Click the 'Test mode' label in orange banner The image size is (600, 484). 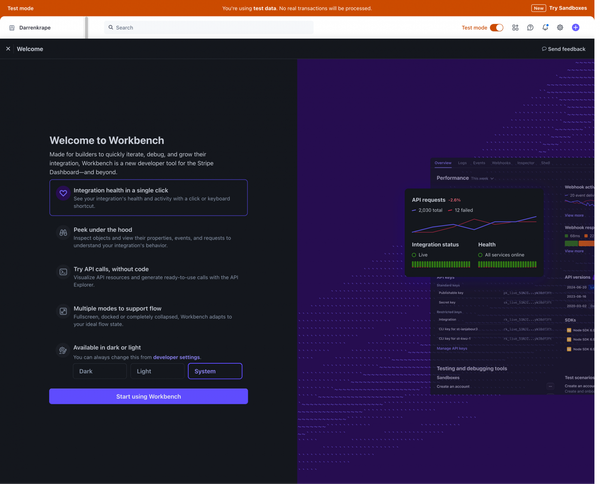(x=20, y=8)
